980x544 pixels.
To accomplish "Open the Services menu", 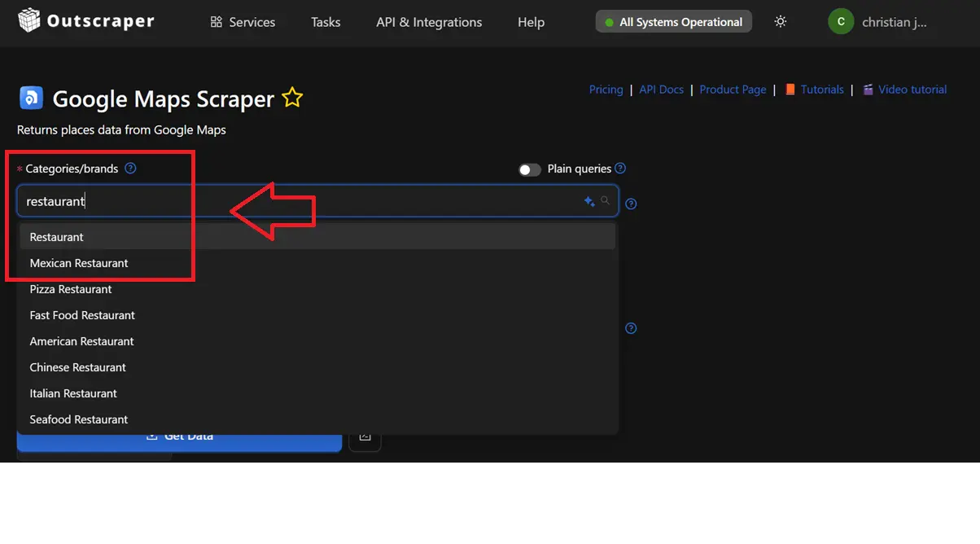I will 243,22.
